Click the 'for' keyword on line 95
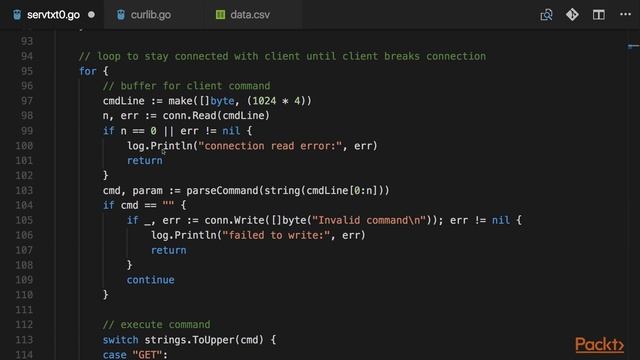Screen dimensions: 640x360 (x=88, y=71)
